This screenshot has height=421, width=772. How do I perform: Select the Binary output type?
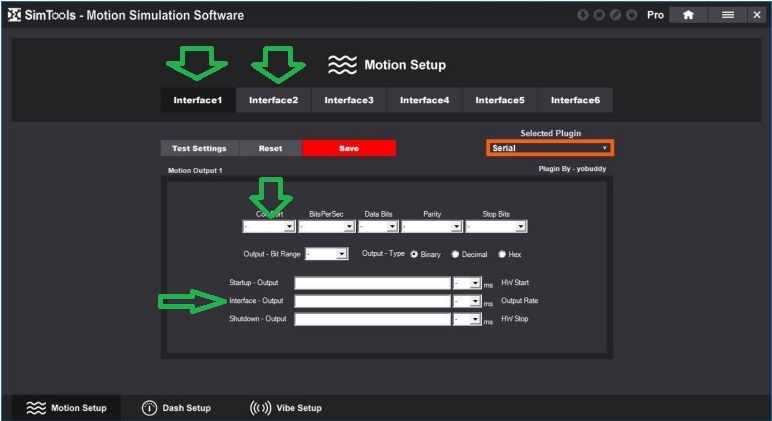[414, 254]
